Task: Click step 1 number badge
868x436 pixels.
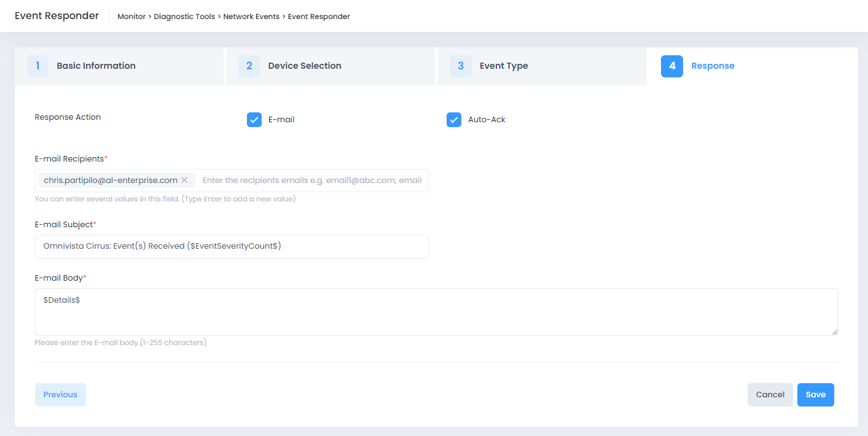Action: (37, 66)
